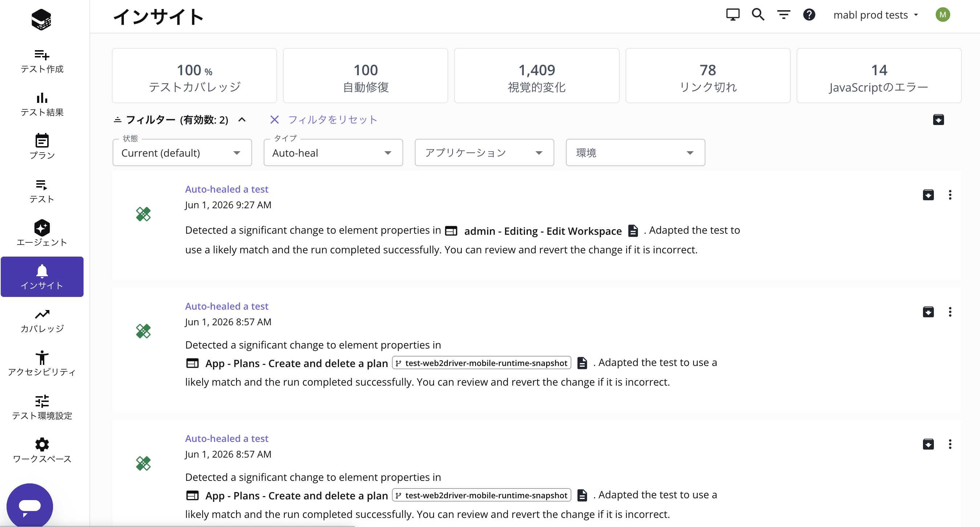Open テスト環境設定 in the sidebar
Viewport: 980px width, 527px height.
pos(42,407)
